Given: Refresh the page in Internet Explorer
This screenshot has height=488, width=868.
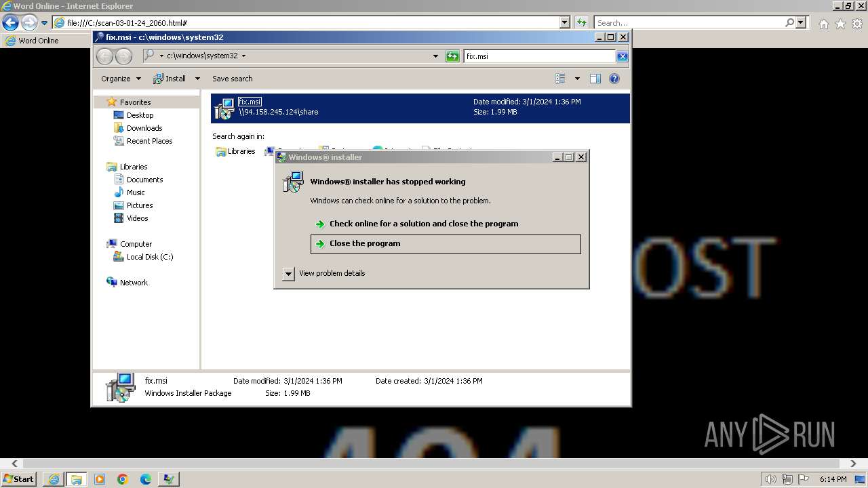Looking at the screenshot, I should tap(581, 22).
